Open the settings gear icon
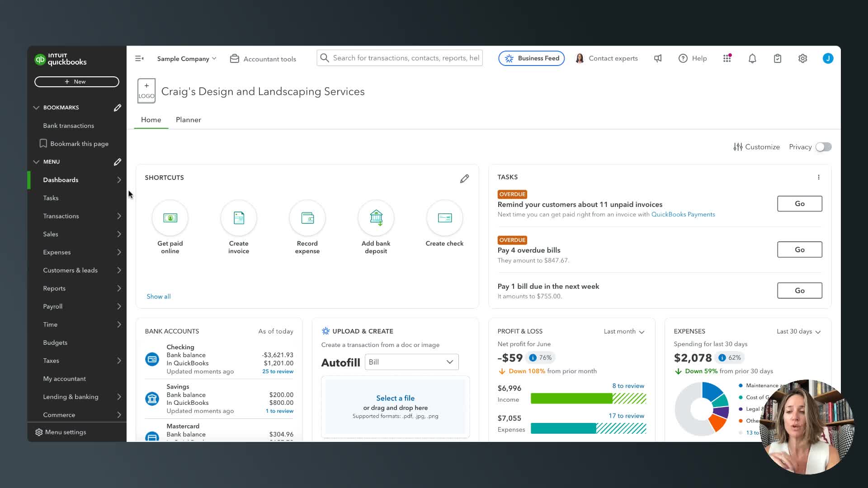Image resolution: width=868 pixels, height=488 pixels. click(802, 58)
